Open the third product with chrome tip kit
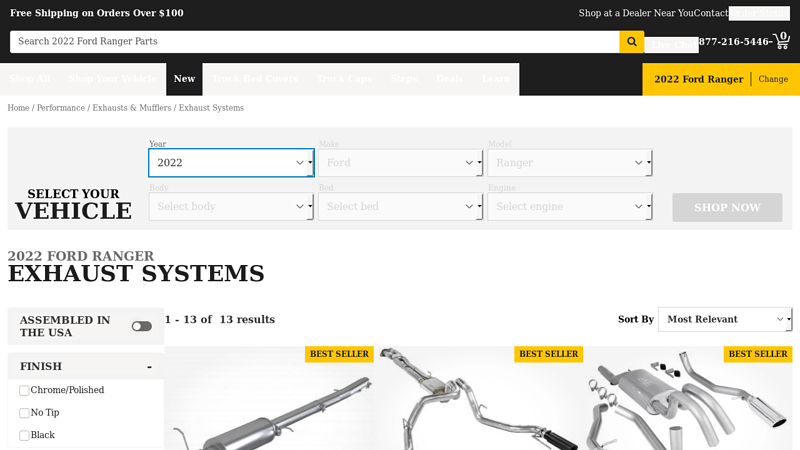This screenshot has width=800, height=450. click(x=688, y=398)
